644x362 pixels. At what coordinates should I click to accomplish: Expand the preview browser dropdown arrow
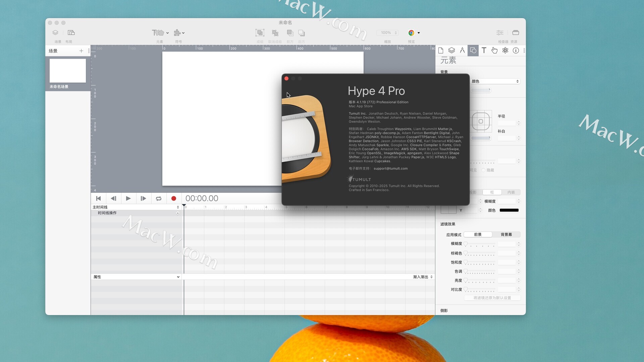click(x=419, y=33)
